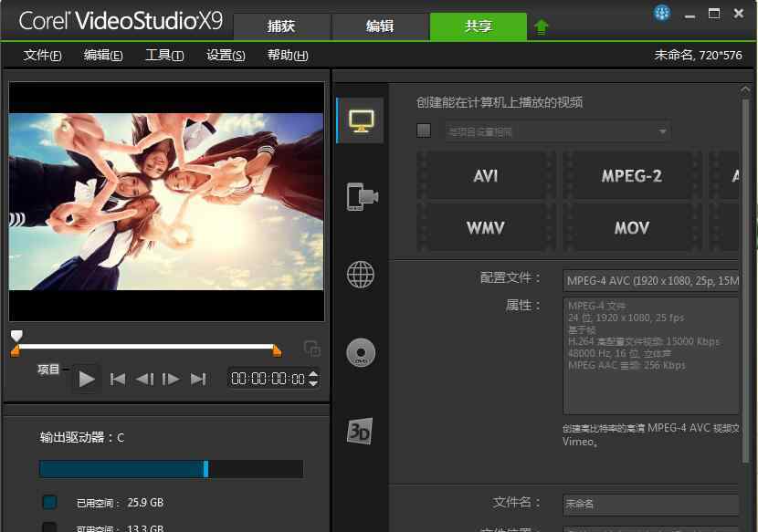
Task: Select the 共享 (Share) tab
Action: (x=479, y=26)
